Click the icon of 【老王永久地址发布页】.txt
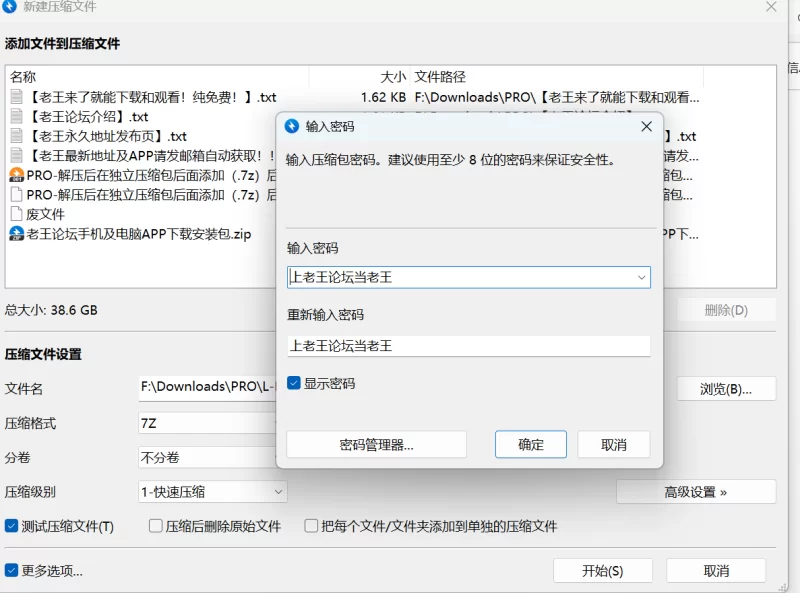This screenshot has width=800, height=593. click(16, 136)
